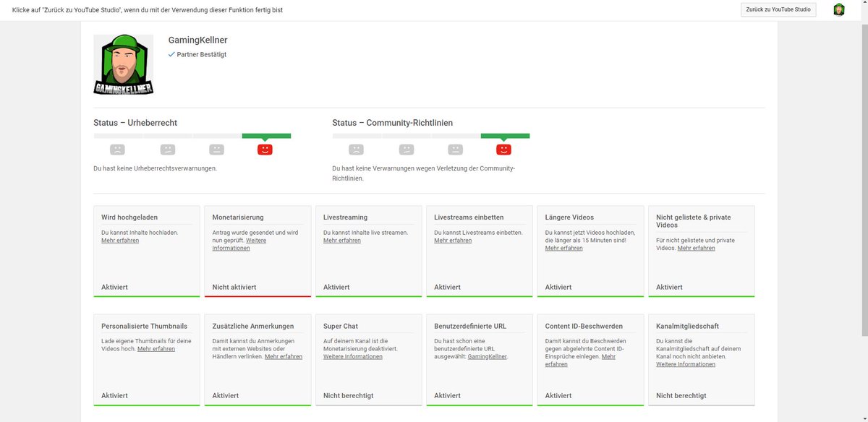The image size is (868, 422).
Task: Click the Partner Bestätigt checkmark icon
Action: pyautogui.click(x=171, y=54)
